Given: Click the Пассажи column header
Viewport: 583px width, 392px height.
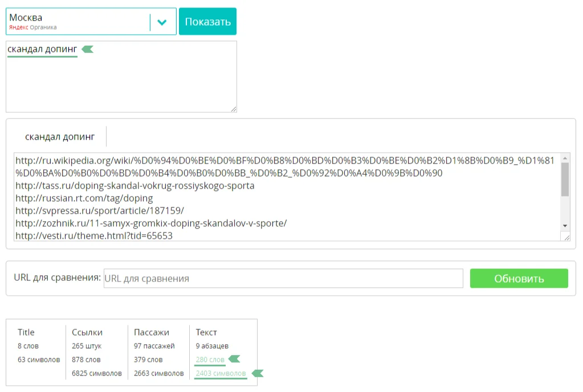Looking at the screenshot, I should 151,332.
